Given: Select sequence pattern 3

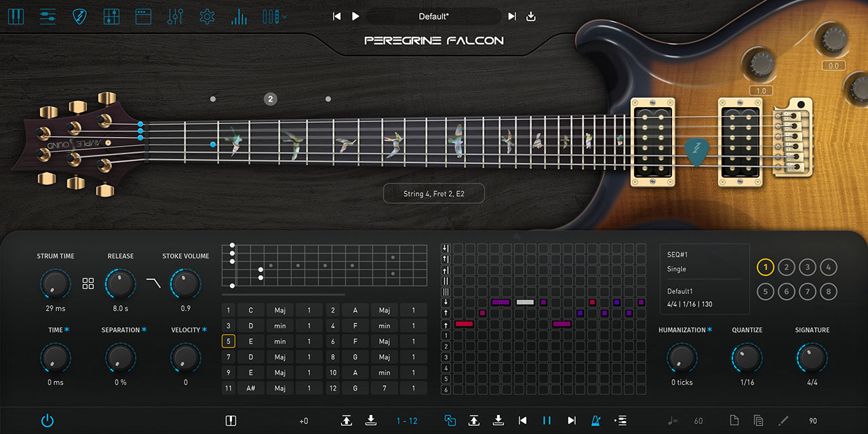Looking at the screenshot, I should [x=808, y=267].
